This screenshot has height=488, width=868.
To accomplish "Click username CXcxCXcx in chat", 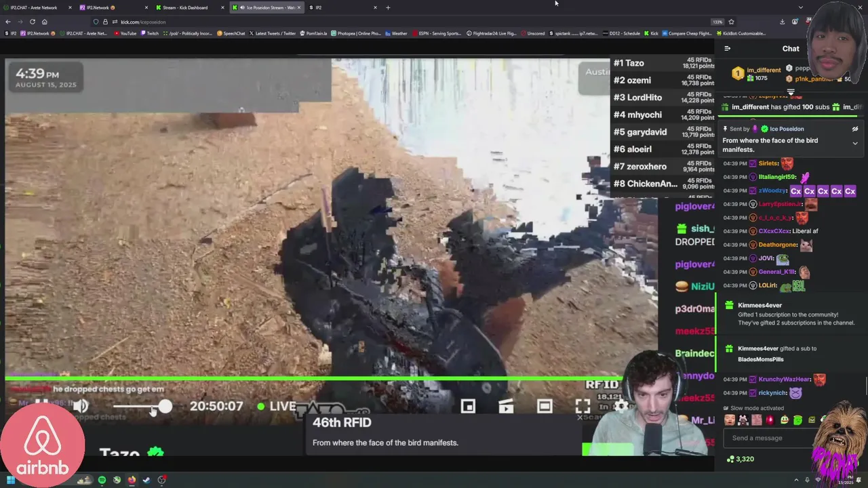I will pos(774,231).
